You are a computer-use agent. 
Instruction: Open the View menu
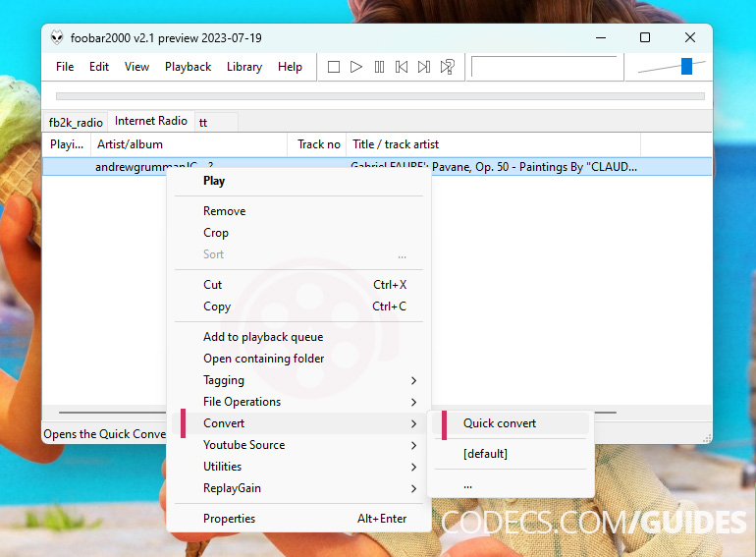pos(136,67)
